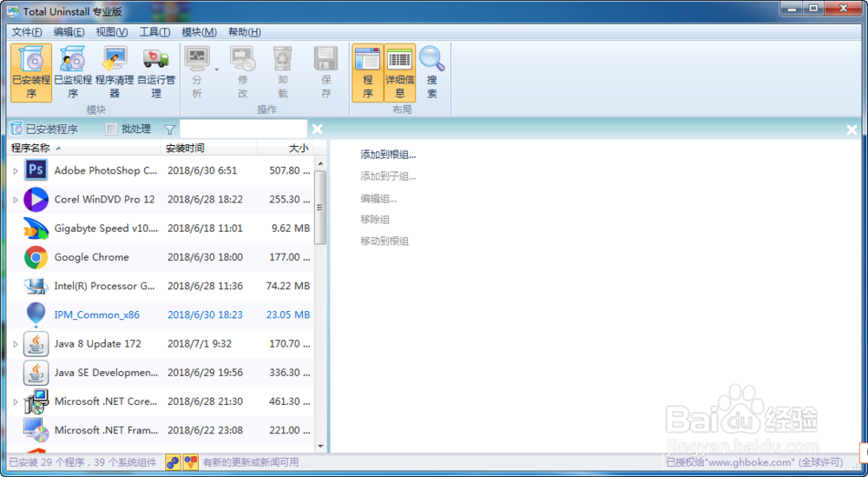Image resolution: width=868 pixels, height=477 pixels.
Task: Click the Total Uninstall title bar icon
Action: click(x=12, y=11)
